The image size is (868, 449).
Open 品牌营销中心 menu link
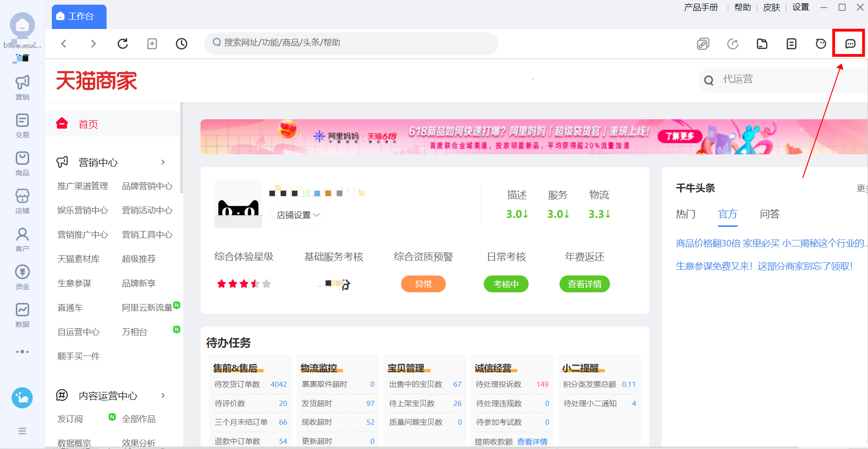pyautogui.click(x=147, y=186)
